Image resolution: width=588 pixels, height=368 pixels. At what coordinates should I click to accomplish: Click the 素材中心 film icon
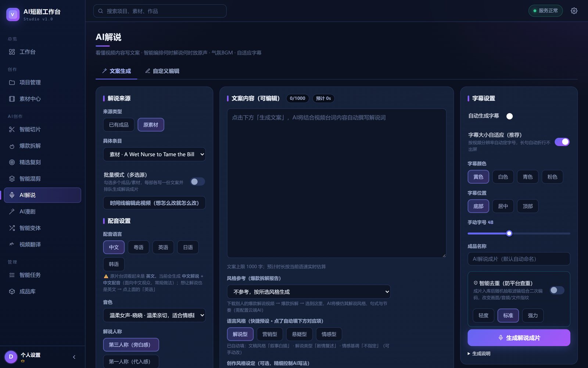pyautogui.click(x=12, y=99)
